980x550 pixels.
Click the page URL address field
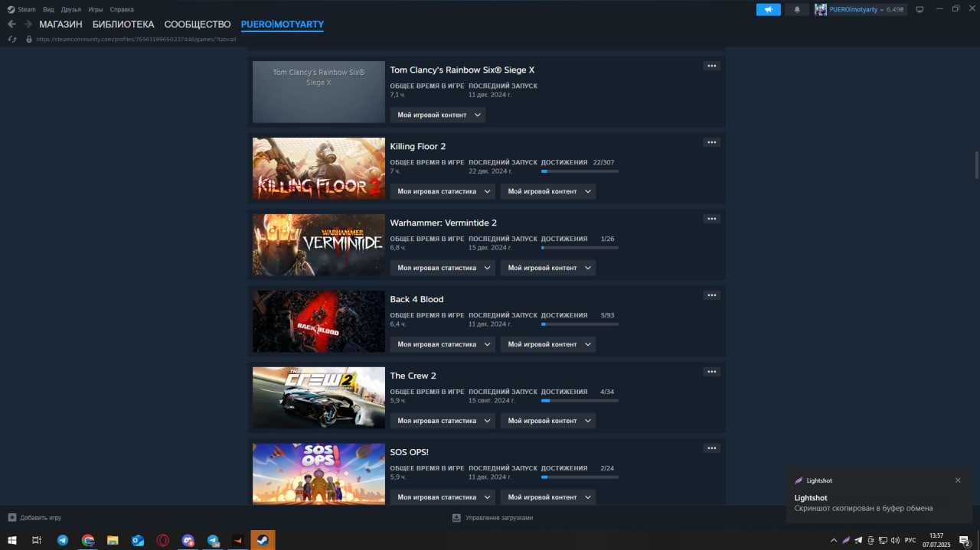[136, 39]
